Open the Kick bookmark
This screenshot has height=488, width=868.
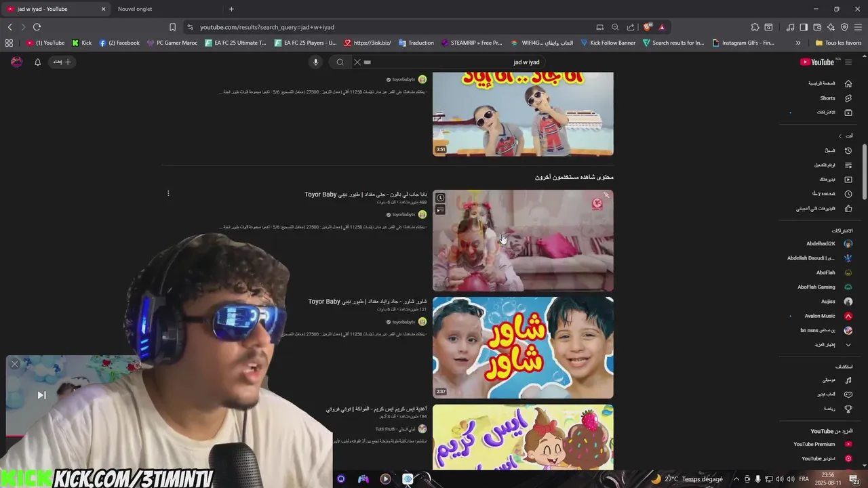[81, 43]
